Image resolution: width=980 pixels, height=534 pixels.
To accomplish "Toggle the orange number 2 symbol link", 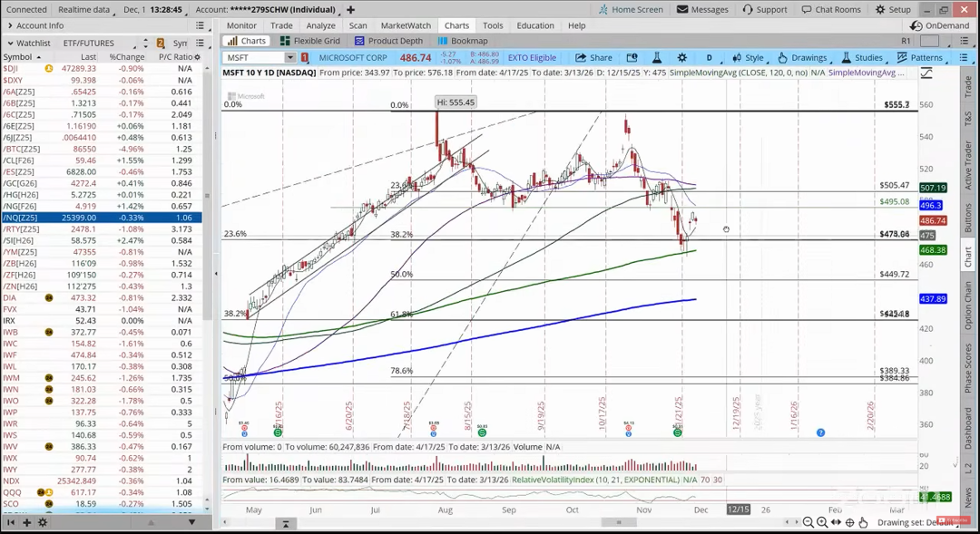I will click(x=161, y=44).
